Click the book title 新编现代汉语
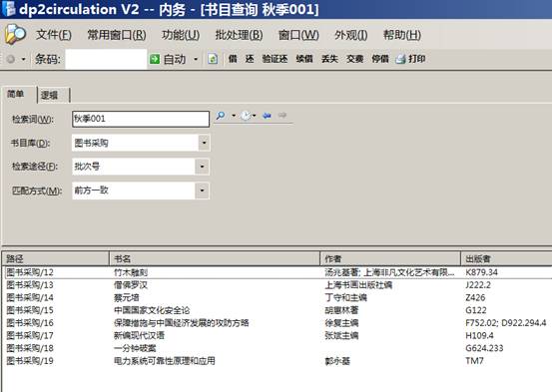The height and width of the screenshot is (392, 552). click(x=139, y=336)
